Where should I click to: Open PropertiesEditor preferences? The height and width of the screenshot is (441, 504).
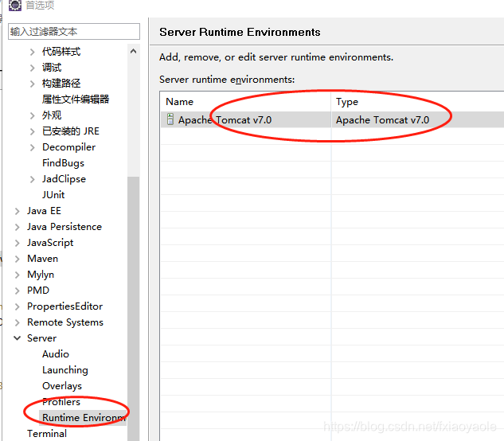(x=65, y=306)
